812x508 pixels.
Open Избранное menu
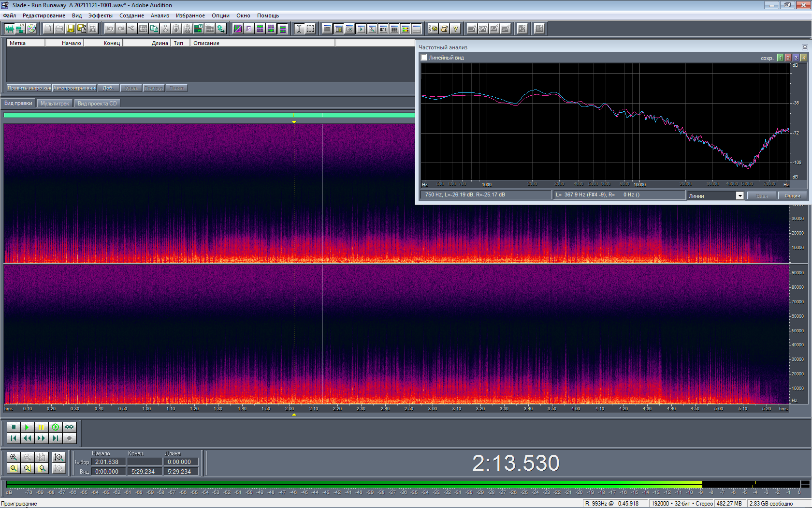[x=190, y=15]
